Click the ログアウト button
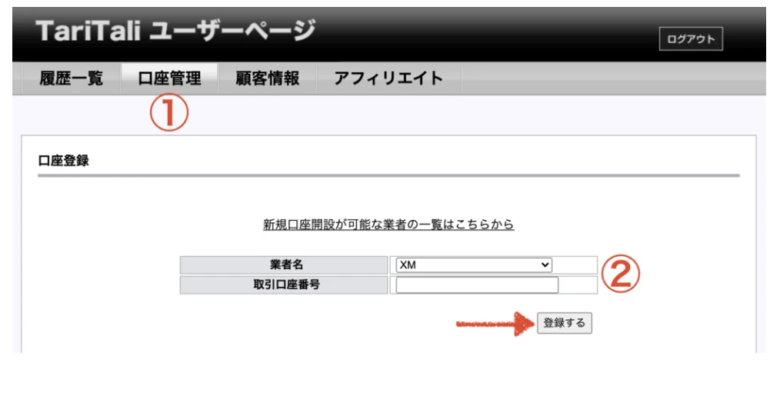This screenshot has width=780, height=406. [x=690, y=39]
